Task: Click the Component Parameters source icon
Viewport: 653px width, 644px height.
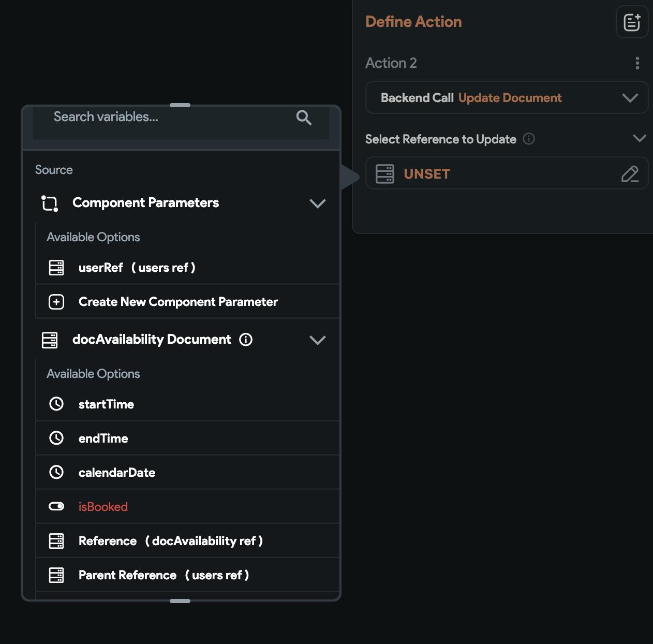Action: pos(50,203)
